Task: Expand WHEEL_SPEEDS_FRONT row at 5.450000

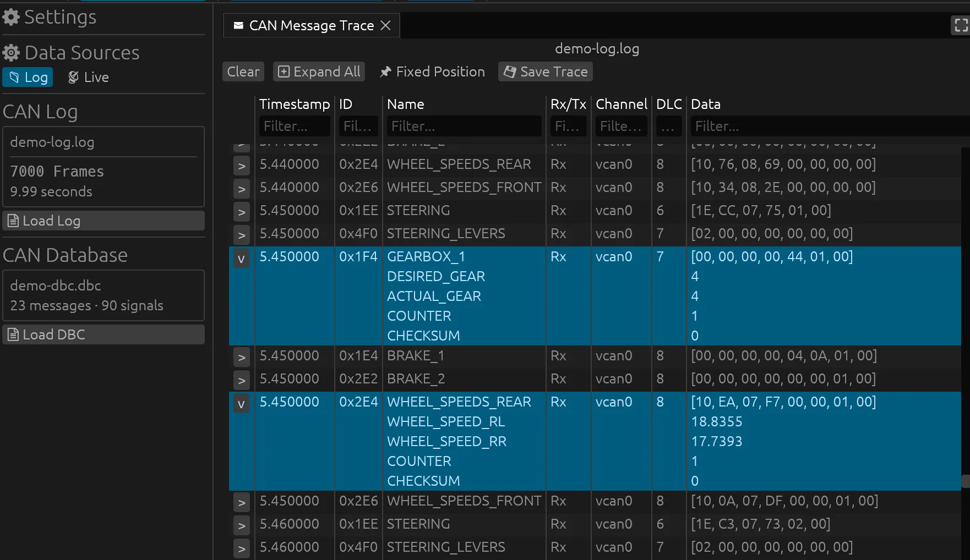Action: coord(241,502)
